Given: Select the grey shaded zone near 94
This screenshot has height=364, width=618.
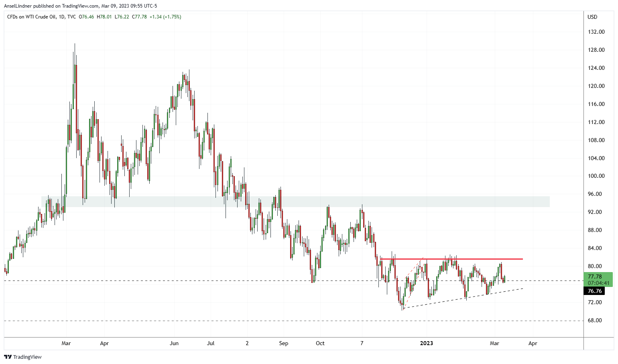Looking at the screenshot, I should [295, 201].
